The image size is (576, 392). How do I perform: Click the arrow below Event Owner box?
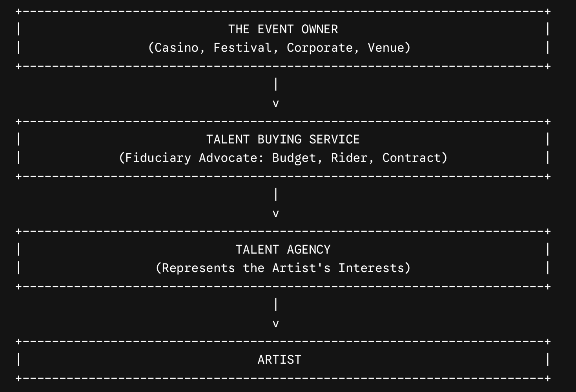(x=276, y=104)
